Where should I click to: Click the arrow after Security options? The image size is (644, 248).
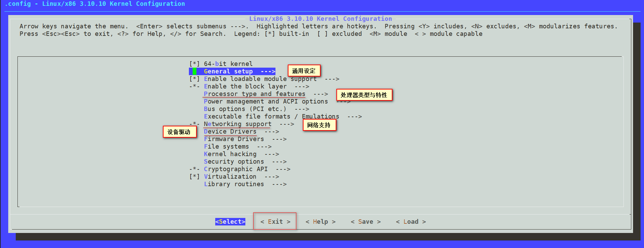[279, 162]
